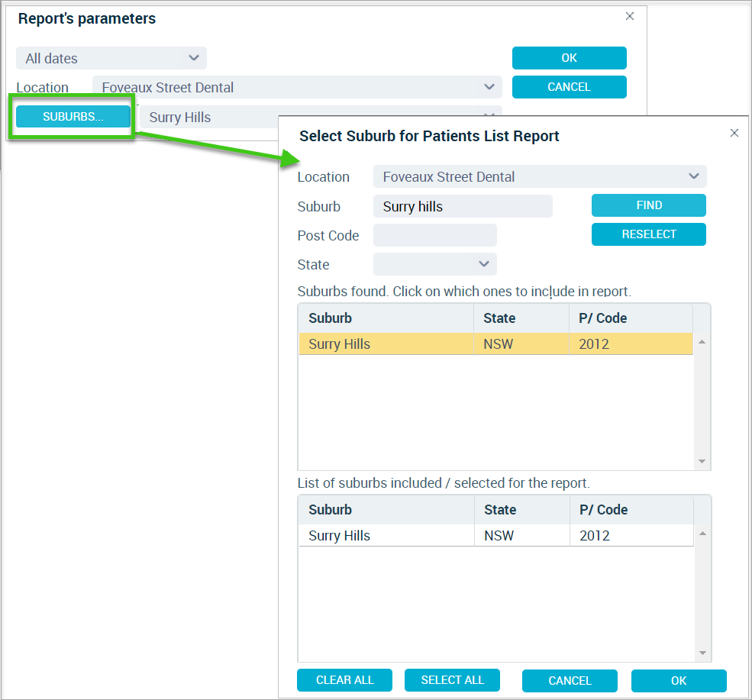
Task: Select Surry Hills row in suburbs found
Action: (496, 344)
